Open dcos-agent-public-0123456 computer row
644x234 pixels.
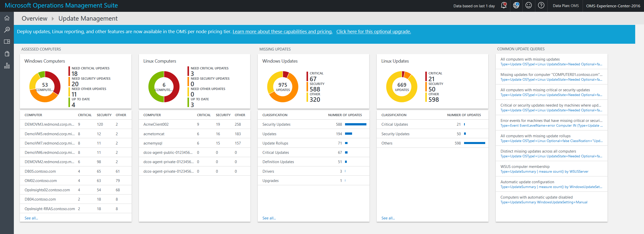195,152
